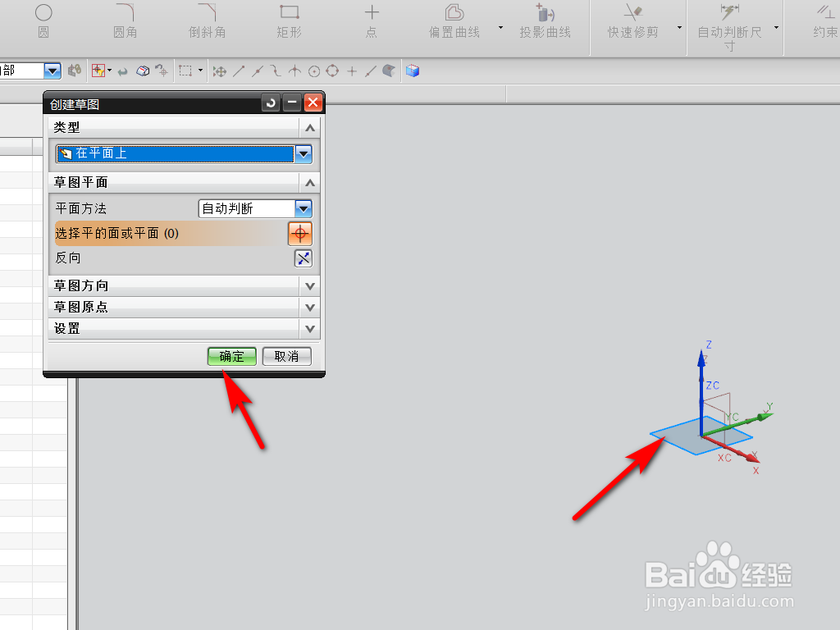Toggle the arc center snap icon
Viewport: 840px width, 630px height.
(314, 71)
